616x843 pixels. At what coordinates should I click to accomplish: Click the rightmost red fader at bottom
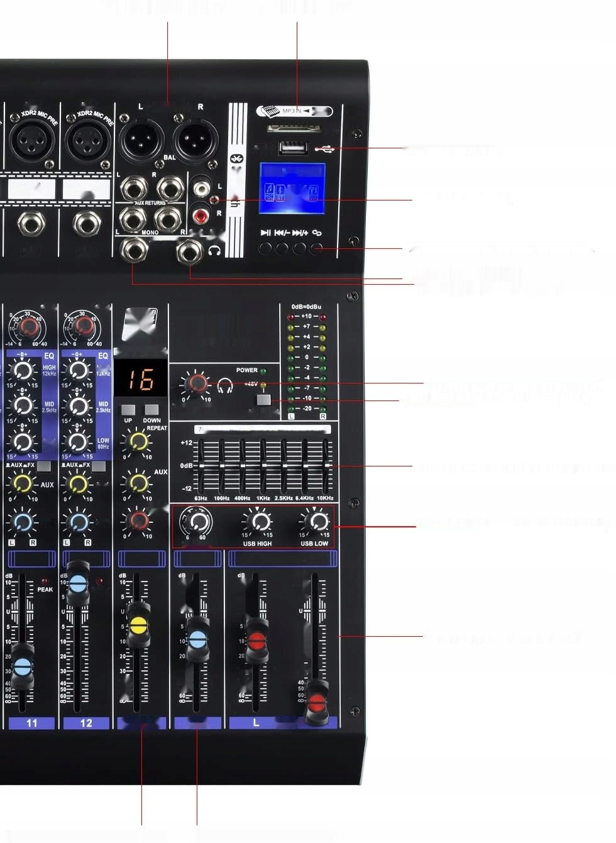(x=317, y=702)
